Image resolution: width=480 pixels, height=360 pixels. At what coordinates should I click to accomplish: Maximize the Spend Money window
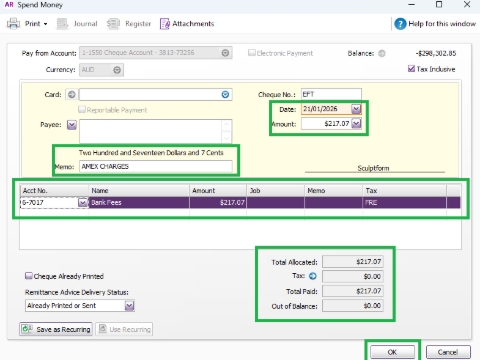(439, 5)
